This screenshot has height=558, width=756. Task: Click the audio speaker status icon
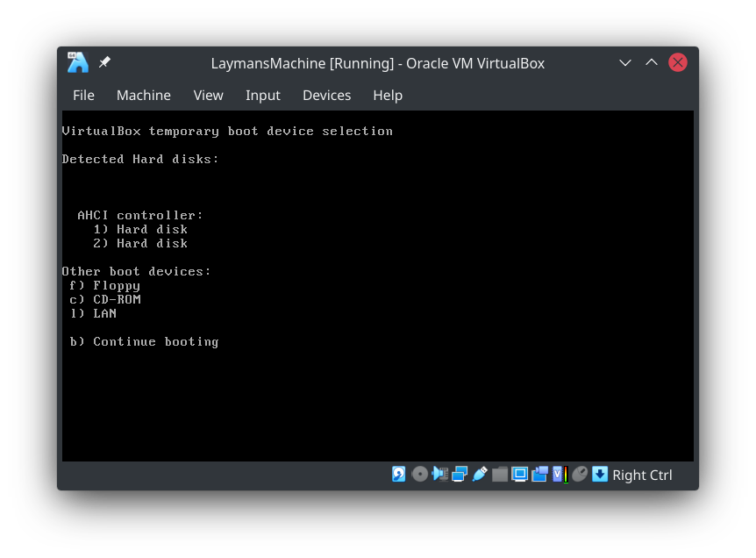coord(439,474)
